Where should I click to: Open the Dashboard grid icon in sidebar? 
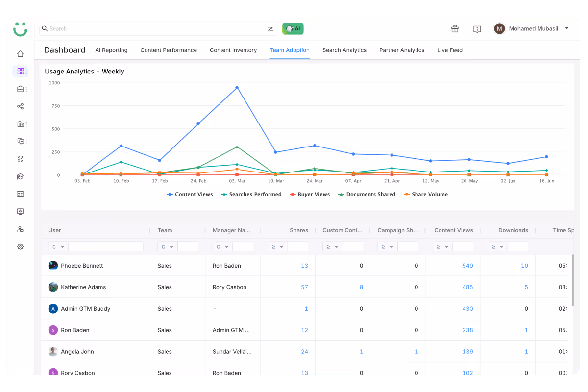(20, 71)
